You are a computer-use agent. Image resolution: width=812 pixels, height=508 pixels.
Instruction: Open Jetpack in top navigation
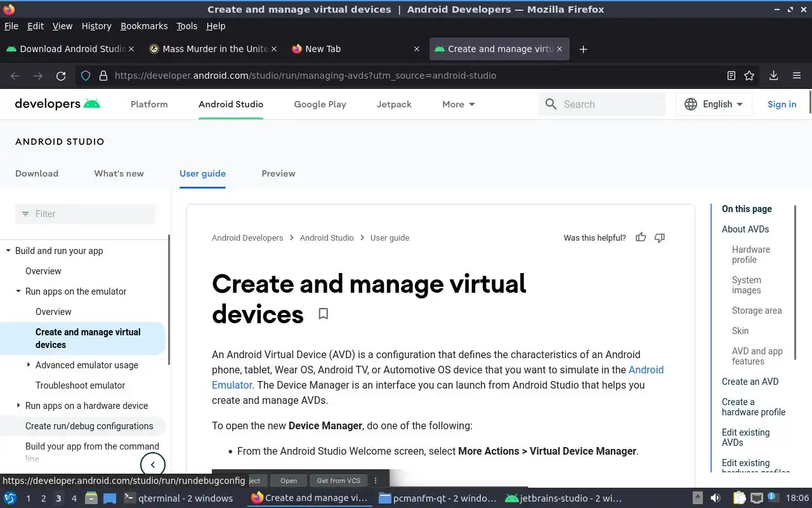click(x=394, y=104)
